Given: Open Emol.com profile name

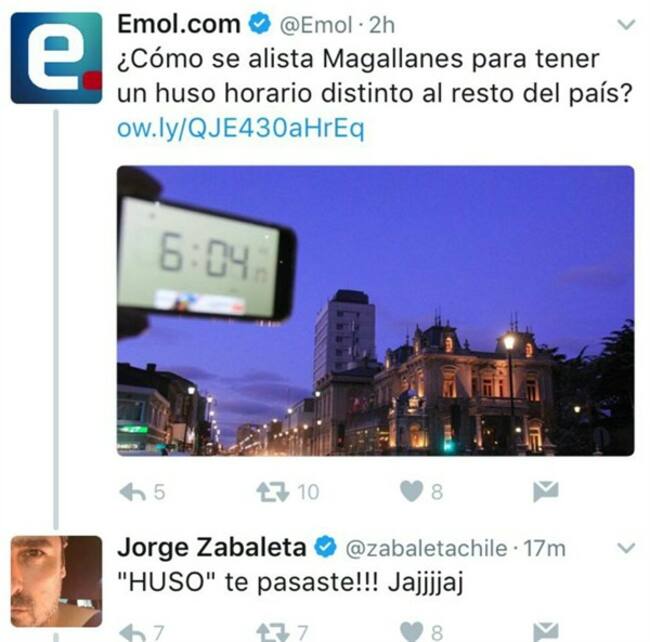Looking at the screenshot, I should (179, 24).
